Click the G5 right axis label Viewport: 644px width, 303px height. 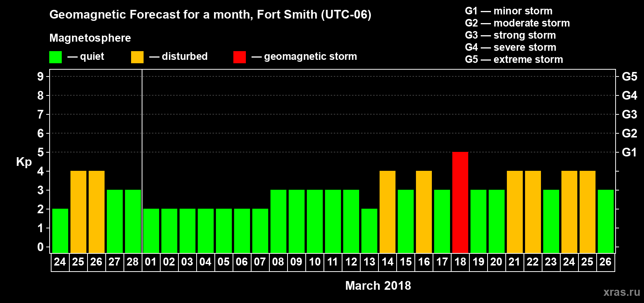click(630, 77)
